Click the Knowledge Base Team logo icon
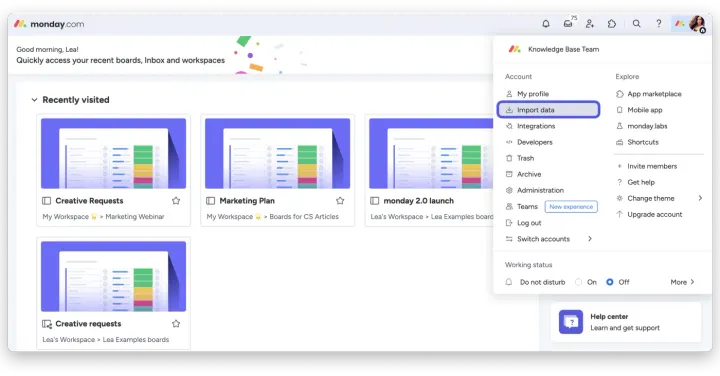The height and width of the screenshot is (376, 720). pos(515,49)
